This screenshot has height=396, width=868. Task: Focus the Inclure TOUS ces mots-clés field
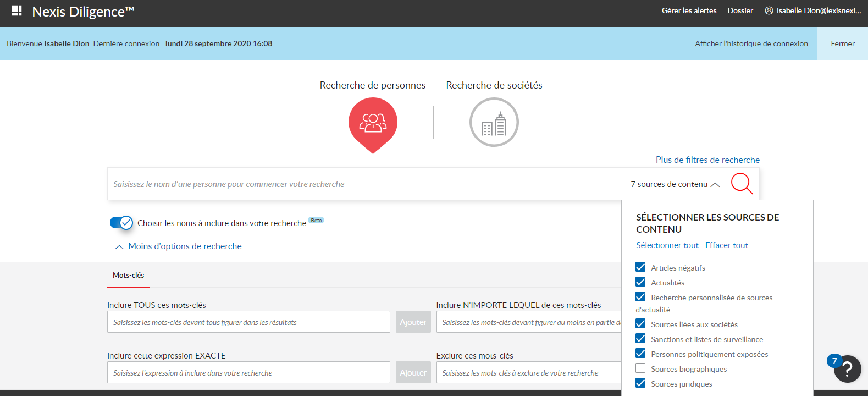coord(248,322)
